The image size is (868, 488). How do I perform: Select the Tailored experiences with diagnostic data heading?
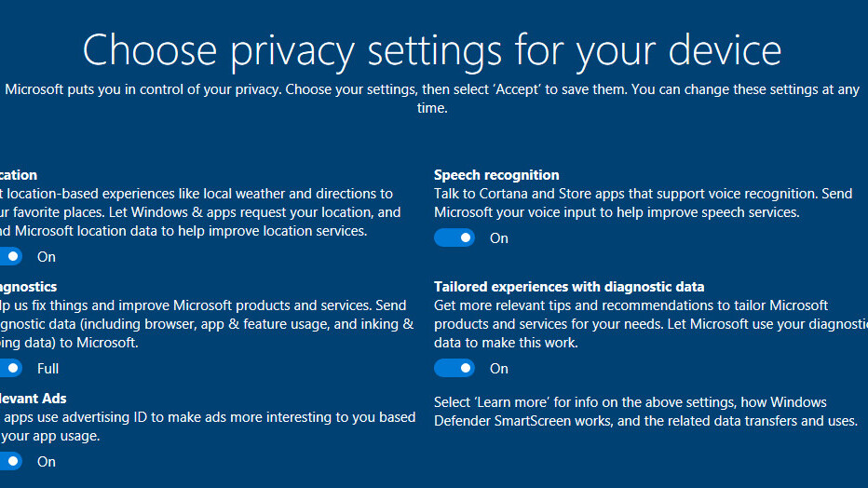[569, 287]
